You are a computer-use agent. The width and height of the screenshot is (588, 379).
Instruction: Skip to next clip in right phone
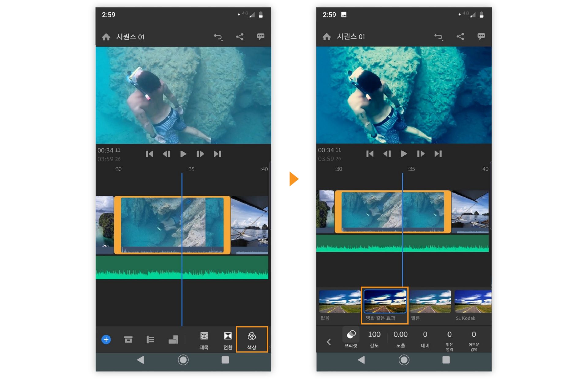click(438, 154)
